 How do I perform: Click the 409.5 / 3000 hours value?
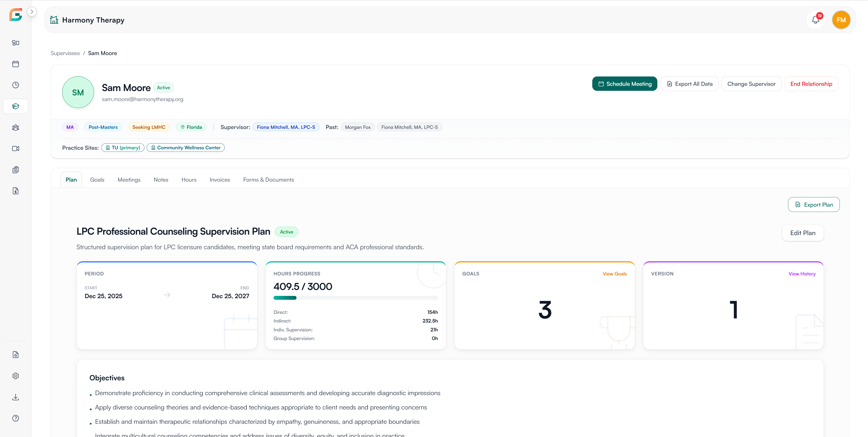click(303, 286)
